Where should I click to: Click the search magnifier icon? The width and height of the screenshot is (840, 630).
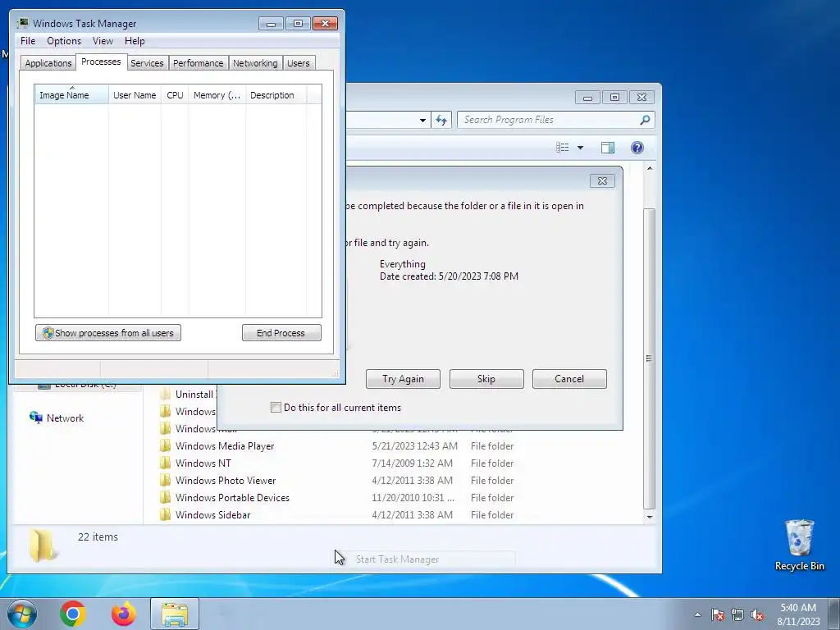point(645,120)
